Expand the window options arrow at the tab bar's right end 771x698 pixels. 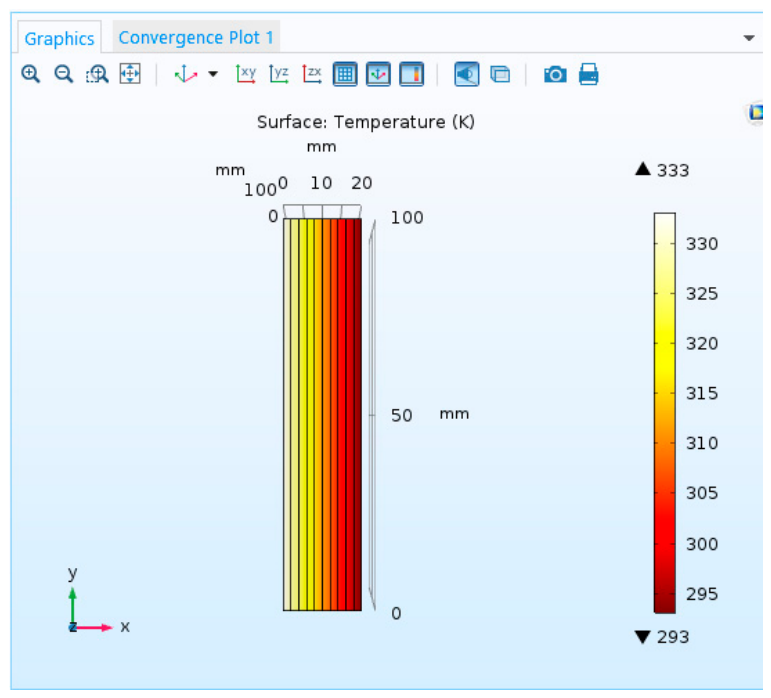749,38
